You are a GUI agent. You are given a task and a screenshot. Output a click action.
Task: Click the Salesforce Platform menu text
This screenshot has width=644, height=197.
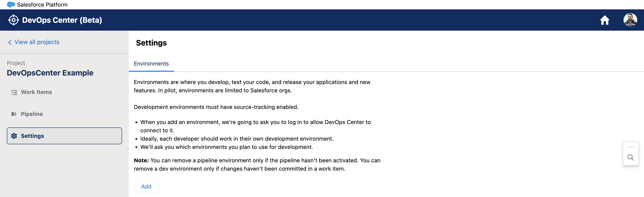point(42,4)
